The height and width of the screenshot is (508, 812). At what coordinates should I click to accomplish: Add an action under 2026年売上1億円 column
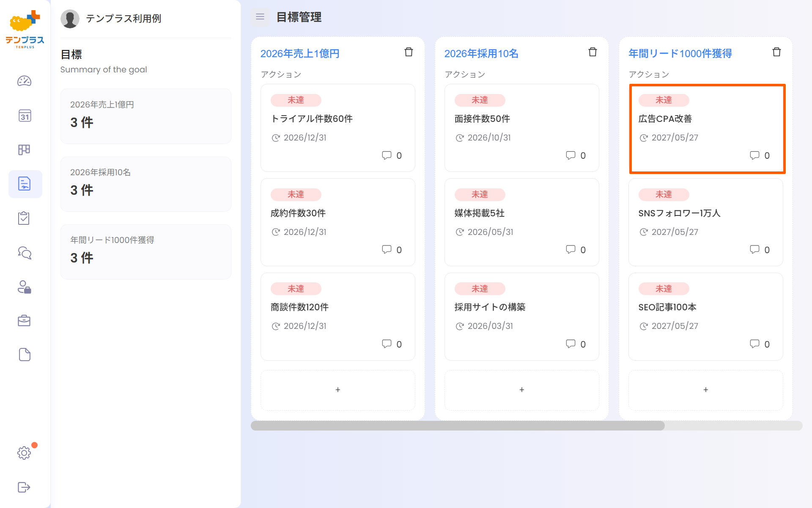[338, 390]
